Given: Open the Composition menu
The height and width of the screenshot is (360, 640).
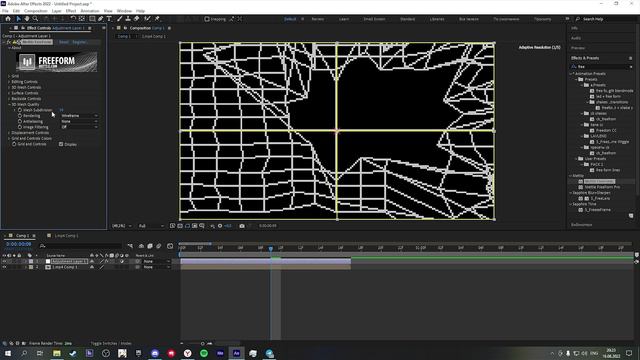Looking at the screenshot, I should click(36, 11).
